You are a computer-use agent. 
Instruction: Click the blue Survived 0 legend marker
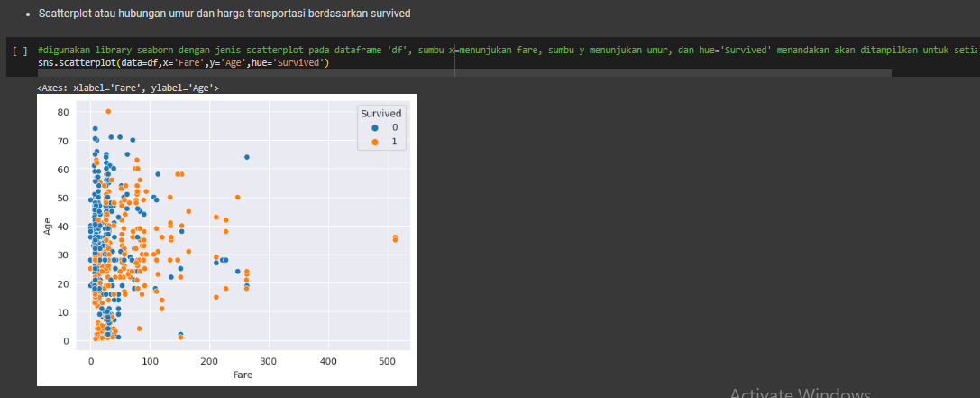[x=369, y=128]
